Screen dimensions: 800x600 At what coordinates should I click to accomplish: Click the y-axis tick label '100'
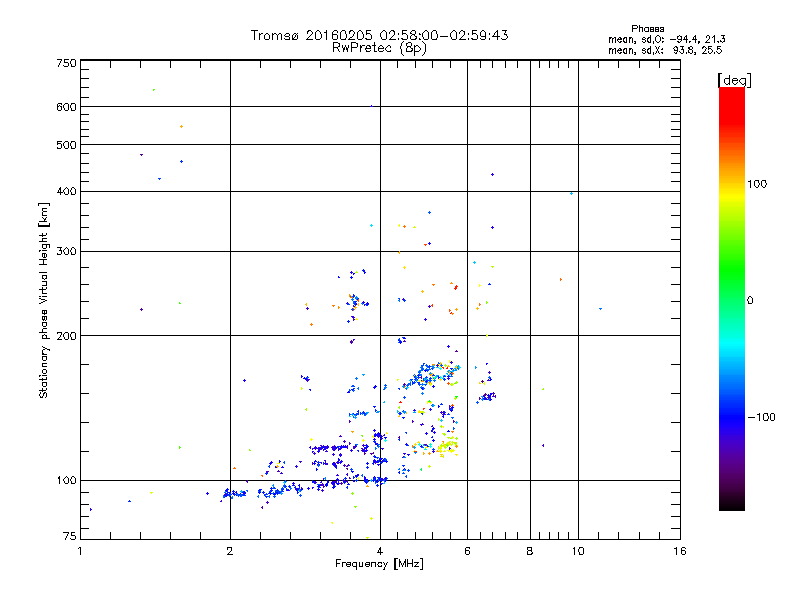click(x=66, y=481)
